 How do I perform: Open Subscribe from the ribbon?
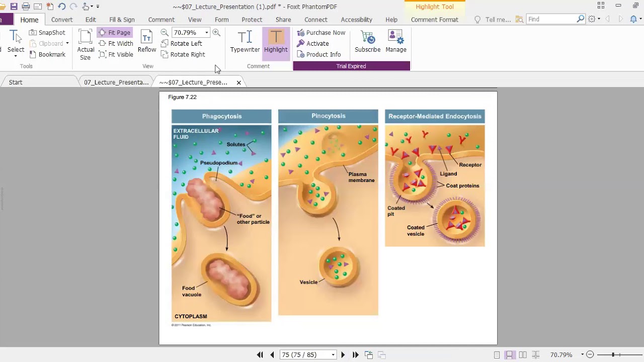(368, 42)
